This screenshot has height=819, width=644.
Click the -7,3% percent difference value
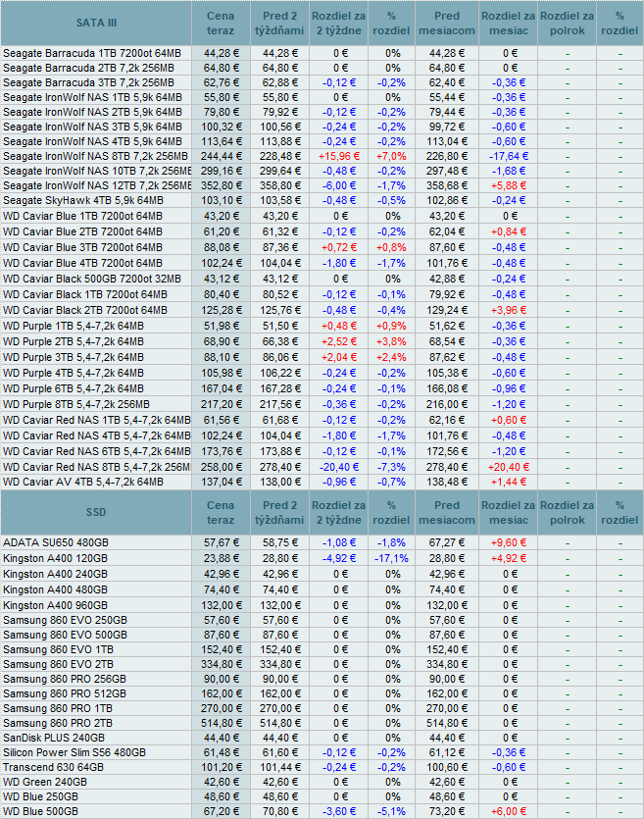tap(391, 467)
